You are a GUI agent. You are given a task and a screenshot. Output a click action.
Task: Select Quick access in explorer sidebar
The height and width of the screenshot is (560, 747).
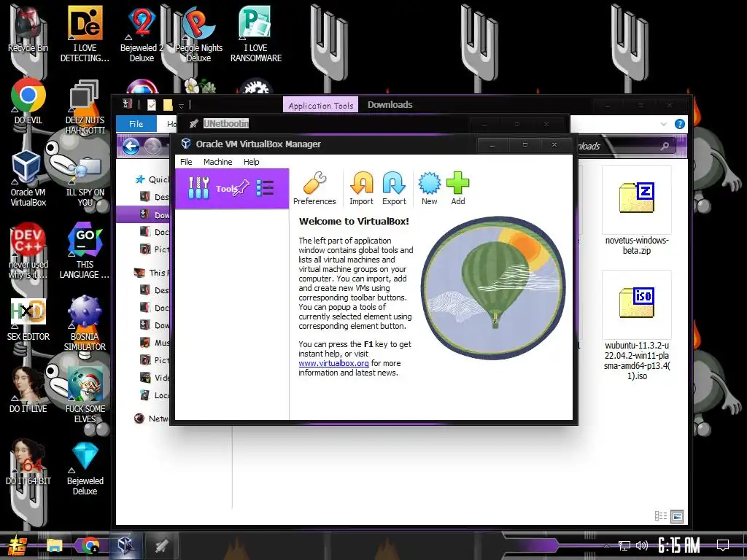(152, 179)
